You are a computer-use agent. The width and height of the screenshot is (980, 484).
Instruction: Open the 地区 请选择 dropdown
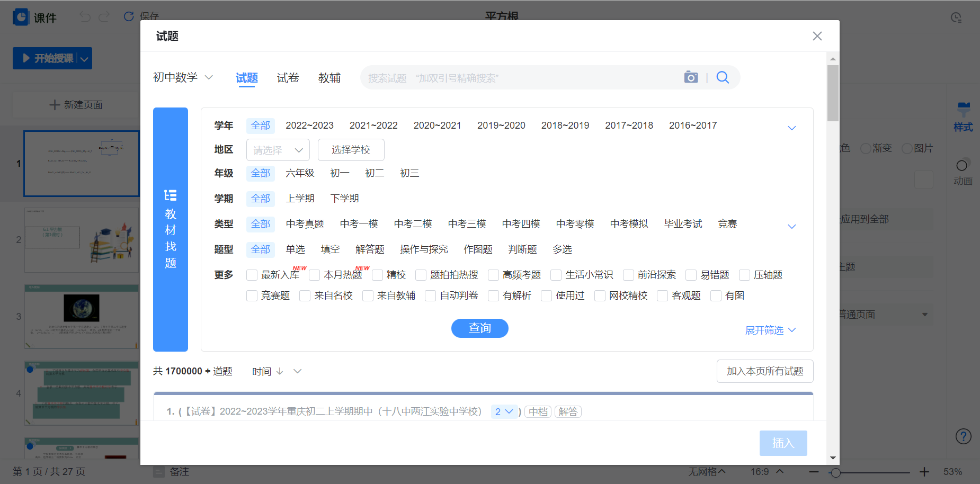pyautogui.click(x=278, y=150)
